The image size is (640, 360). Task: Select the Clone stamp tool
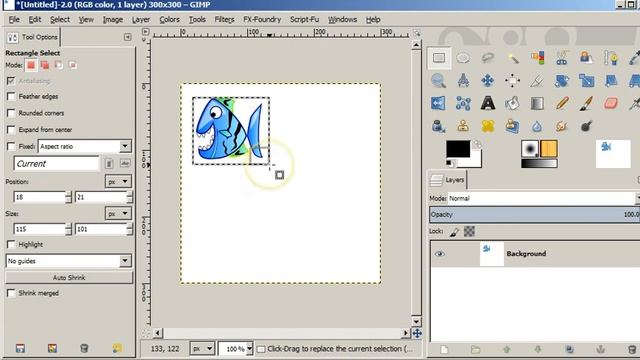tap(463, 126)
